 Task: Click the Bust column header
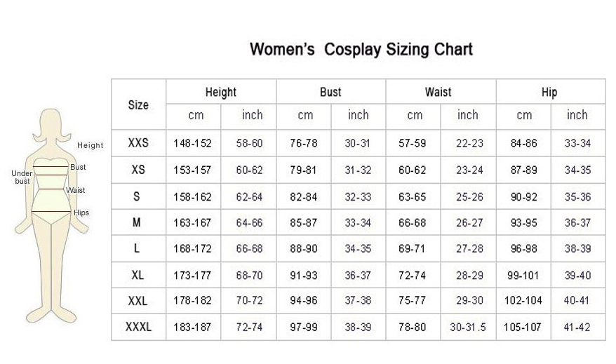pos(330,92)
